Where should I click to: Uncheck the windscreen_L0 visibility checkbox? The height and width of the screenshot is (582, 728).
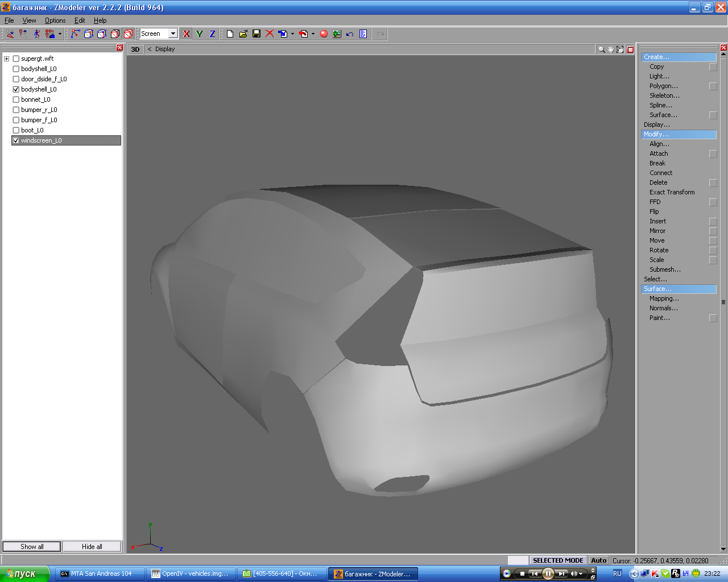(x=16, y=140)
